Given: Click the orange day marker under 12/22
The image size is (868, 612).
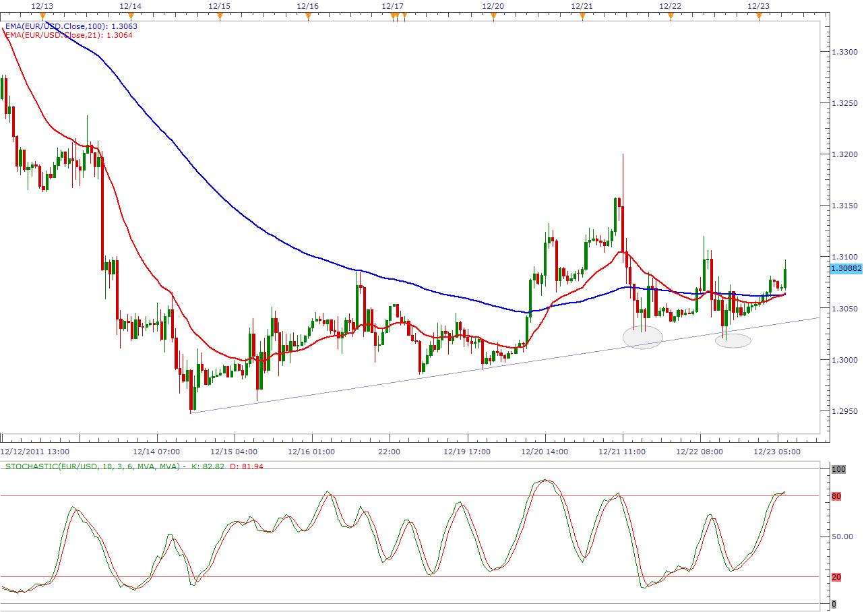Looking at the screenshot, I should (x=671, y=16).
